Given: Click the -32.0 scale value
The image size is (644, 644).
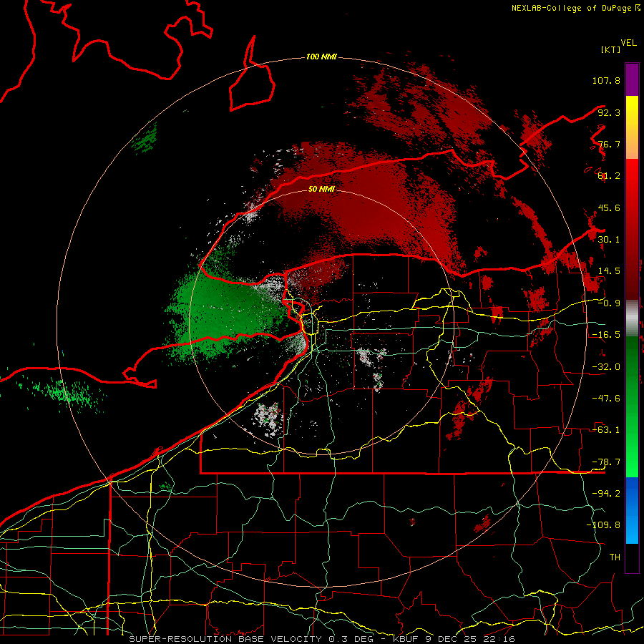Looking at the screenshot, I should click(x=606, y=367).
